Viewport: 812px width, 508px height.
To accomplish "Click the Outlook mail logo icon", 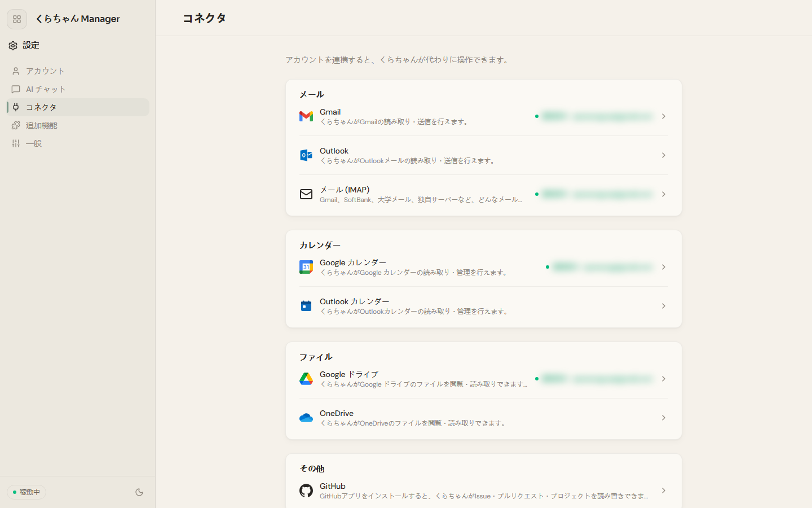I will tap(306, 155).
